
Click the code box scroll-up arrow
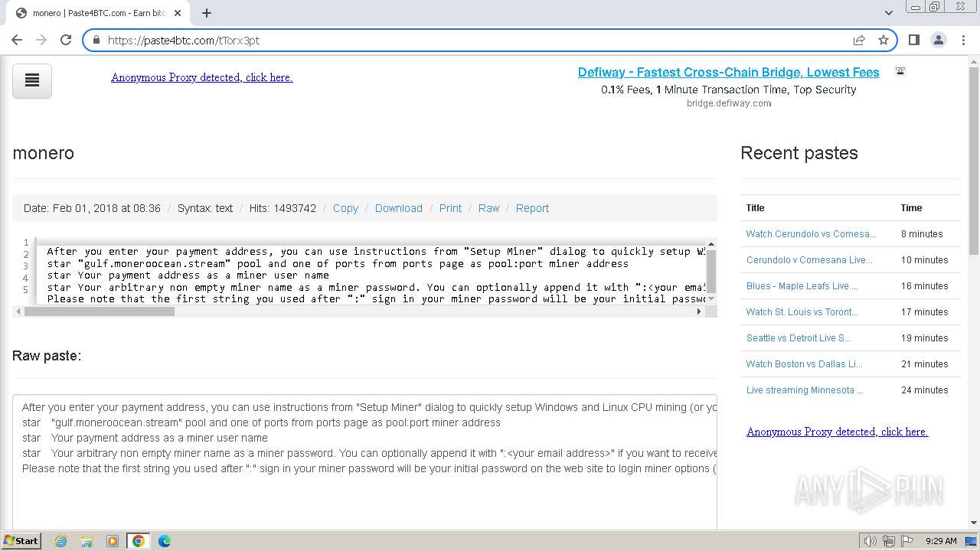tap(711, 244)
